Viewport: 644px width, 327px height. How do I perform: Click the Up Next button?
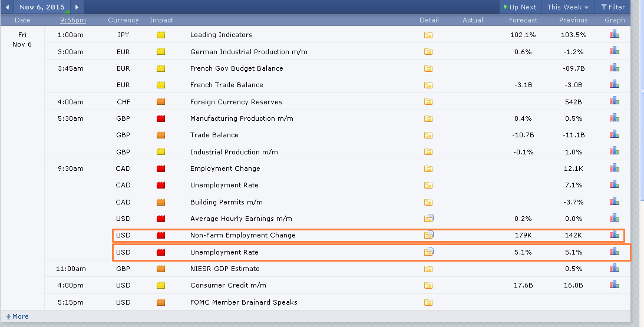[519, 7]
